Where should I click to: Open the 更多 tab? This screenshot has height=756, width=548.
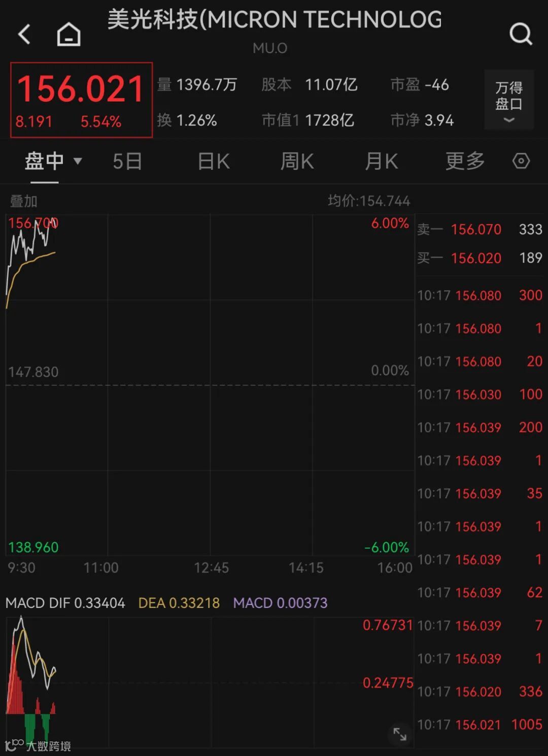465,161
